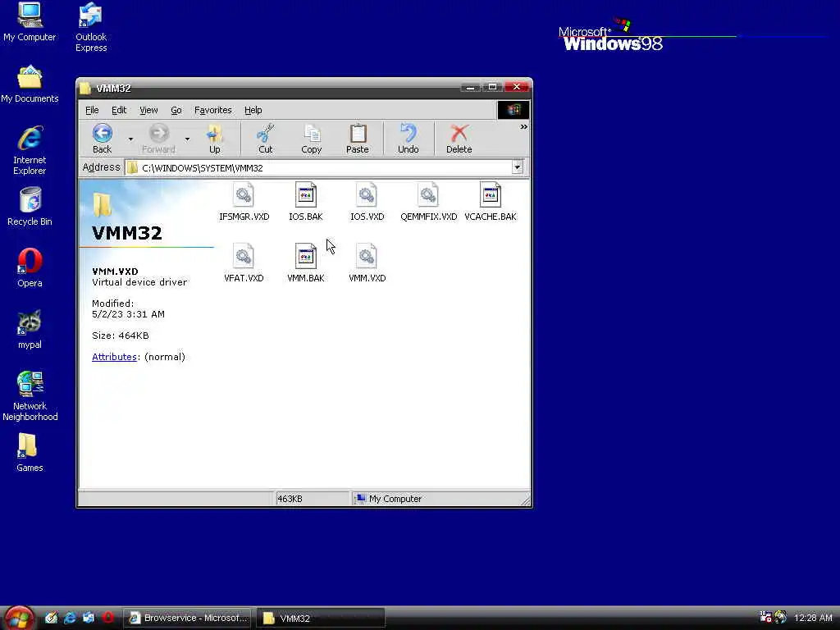Open the Games desktop folder

pos(30,453)
